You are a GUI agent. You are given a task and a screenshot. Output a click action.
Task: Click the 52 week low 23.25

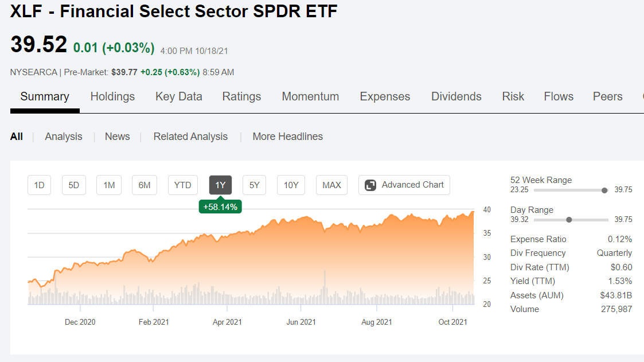519,190
